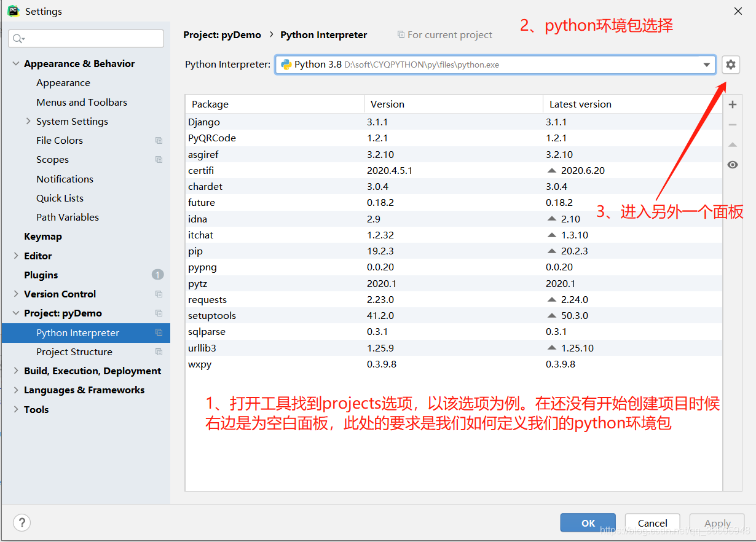Open the Python Interpreter dropdown list
Screen dimensions: 756x542
[708, 64]
